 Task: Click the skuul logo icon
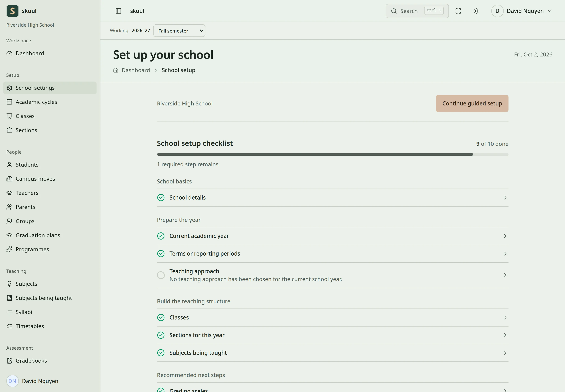coord(13,11)
